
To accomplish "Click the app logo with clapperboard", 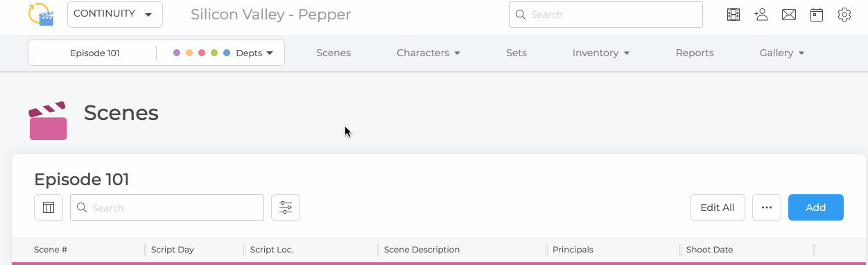I will pyautogui.click(x=41, y=15).
